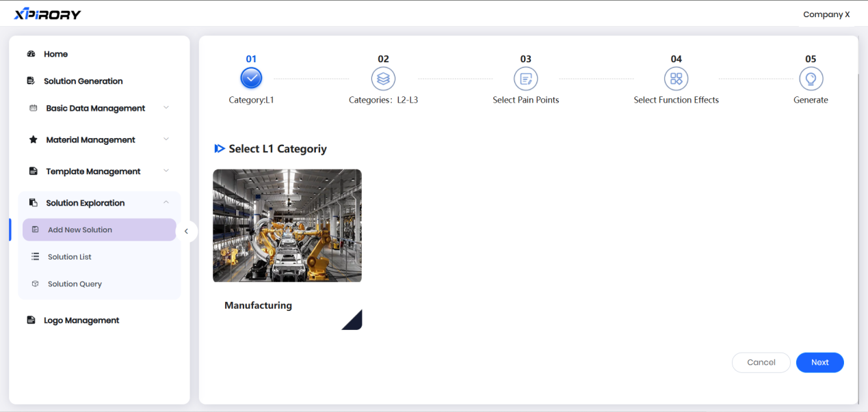
Task: Click the Solution Query cube icon
Action: (x=36, y=284)
